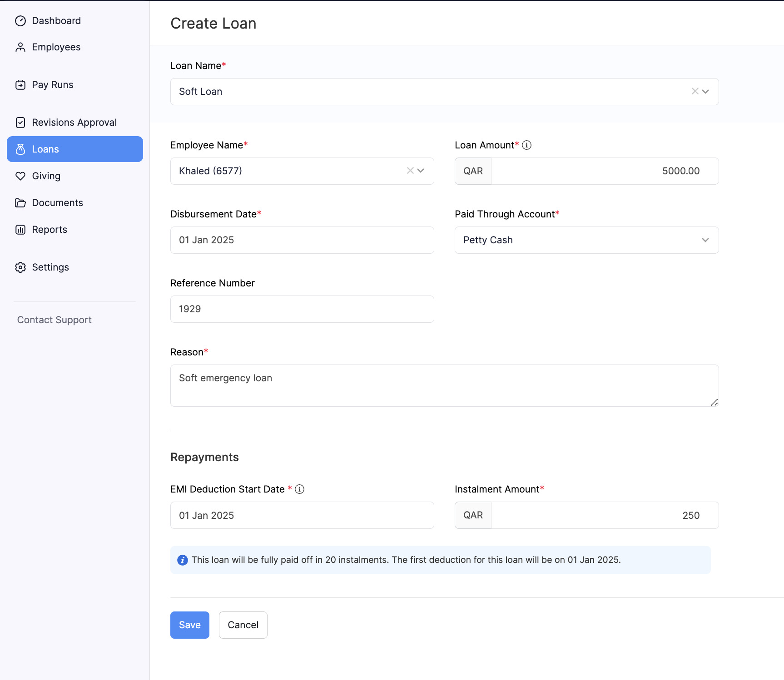Click the Reports chart icon

pos(20,230)
